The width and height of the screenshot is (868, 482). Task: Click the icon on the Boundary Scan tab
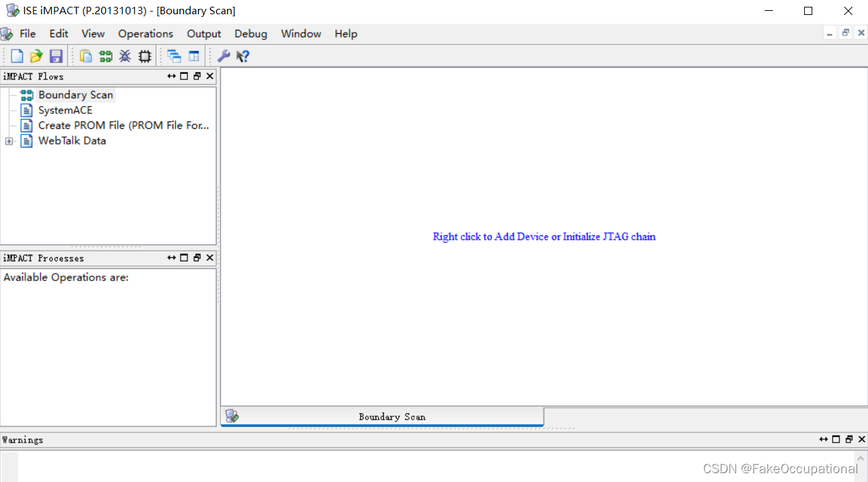click(232, 416)
